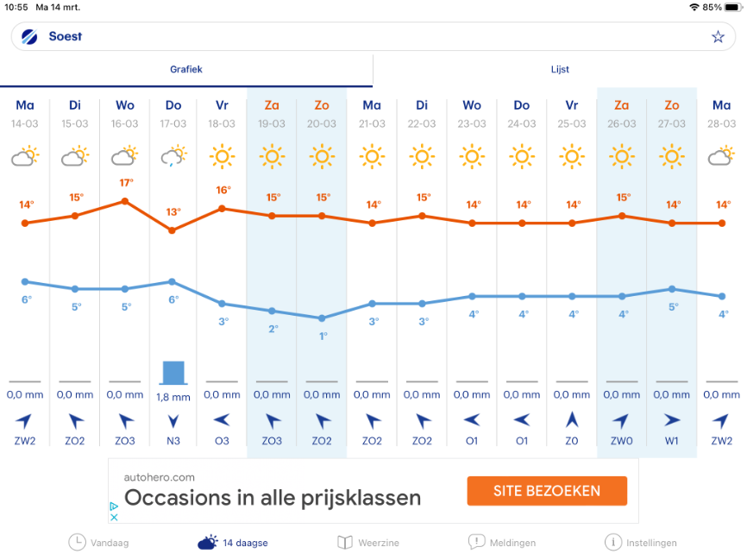Switch to the Grafiek tab
Image resolution: width=747 pixels, height=560 pixels.
[186, 70]
